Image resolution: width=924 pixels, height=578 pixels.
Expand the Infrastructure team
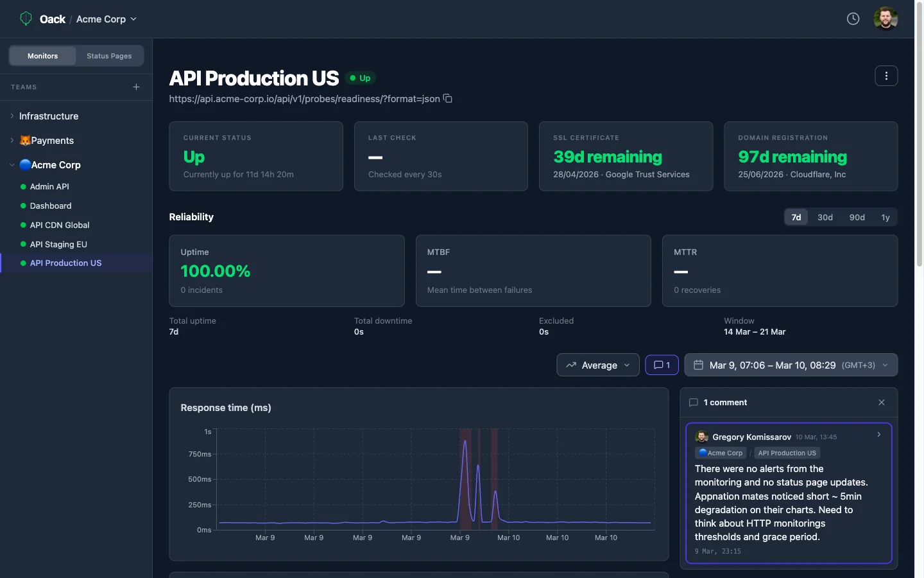pos(49,116)
